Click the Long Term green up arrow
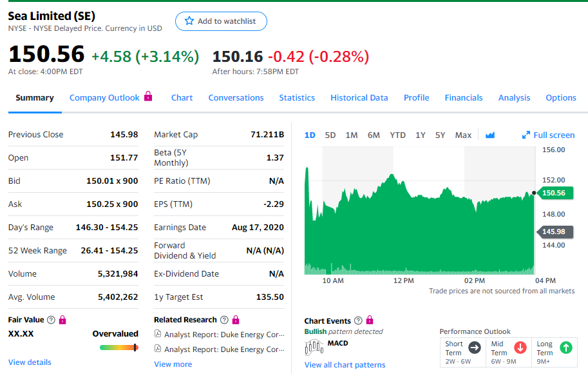Viewport: 588px width, 383px height. 565,348
